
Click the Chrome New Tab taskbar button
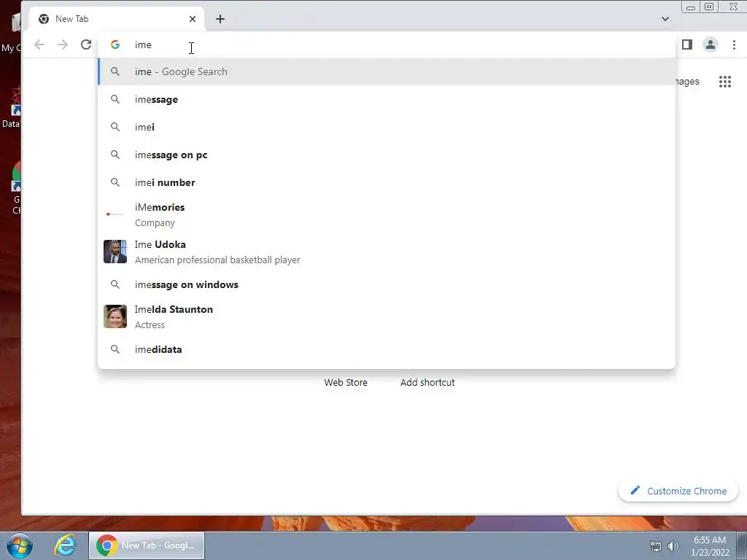point(146,545)
